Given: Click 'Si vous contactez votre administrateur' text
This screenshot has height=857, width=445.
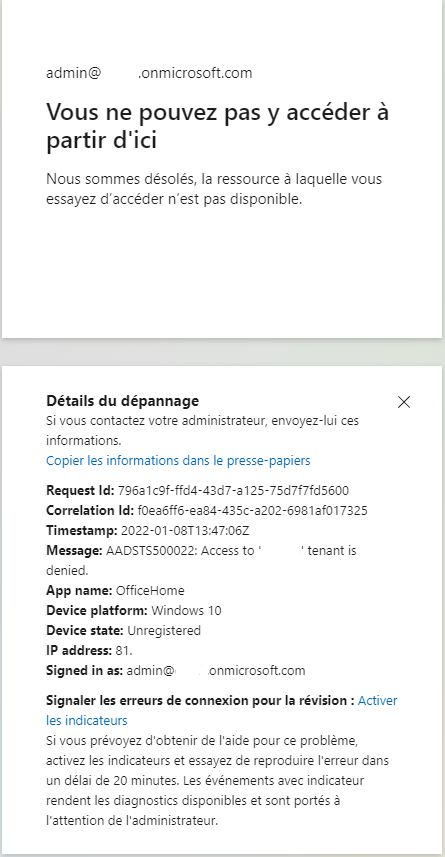Looking at the screenshot, I should click(202, 430).
